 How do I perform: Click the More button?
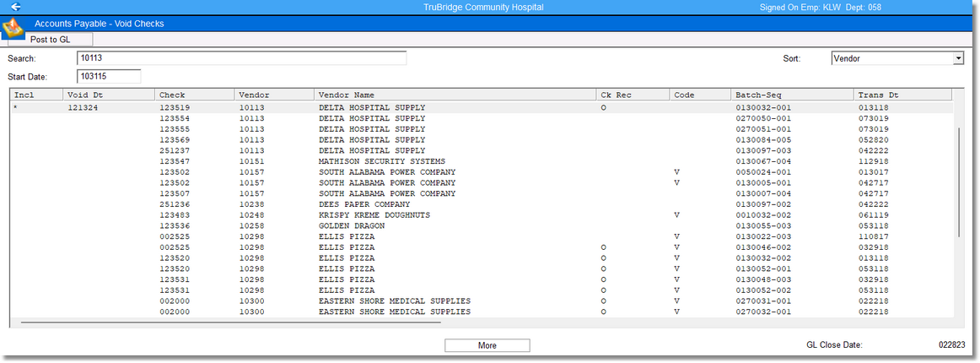click(x=487, y=345)
